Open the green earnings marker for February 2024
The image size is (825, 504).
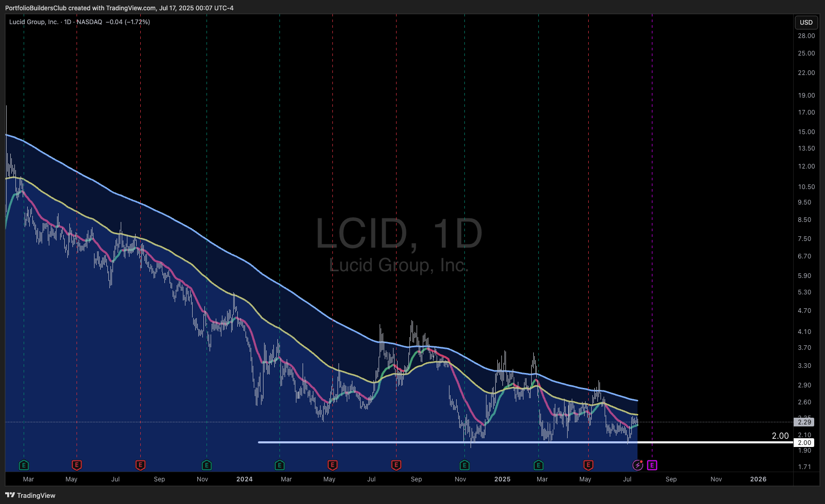click(279, 465)
